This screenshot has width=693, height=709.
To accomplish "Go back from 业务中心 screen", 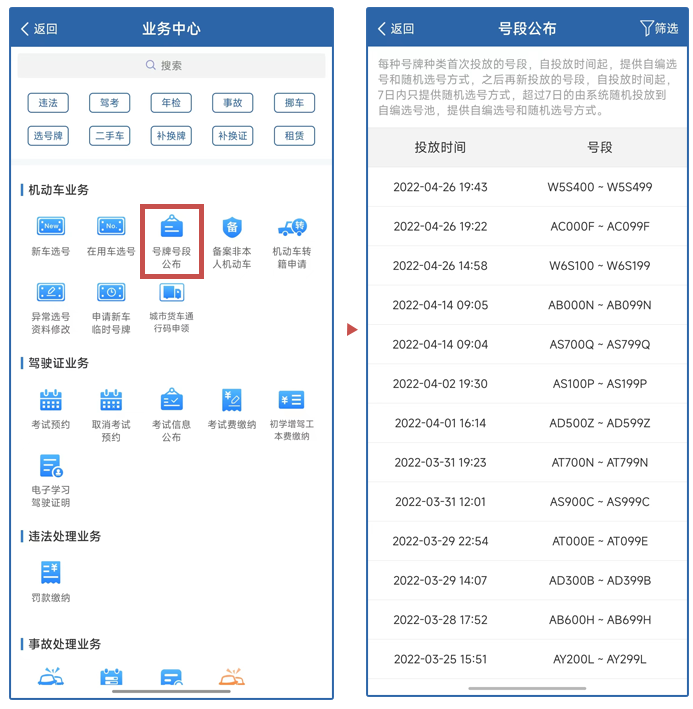I will (x=39, y=29).
